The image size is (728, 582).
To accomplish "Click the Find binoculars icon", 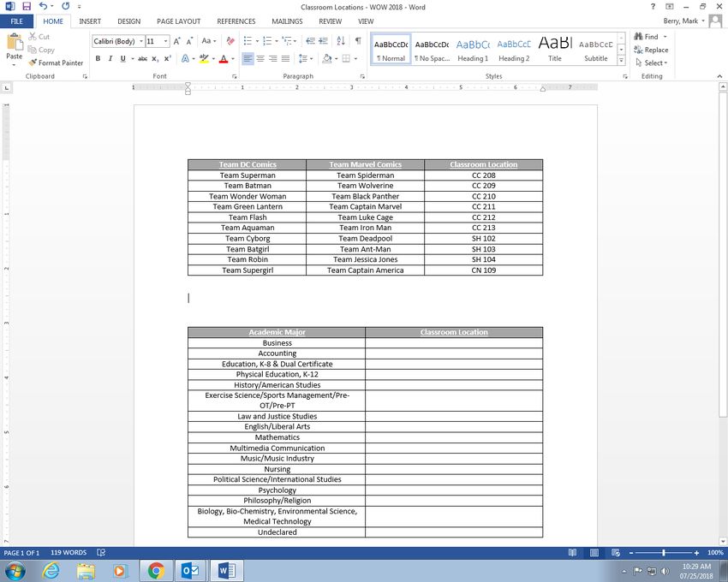I will point(639,37).
